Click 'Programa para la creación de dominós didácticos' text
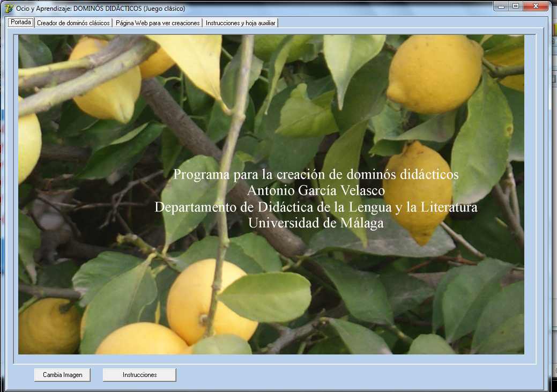This screenshot has width=557, height=392. 316,174
